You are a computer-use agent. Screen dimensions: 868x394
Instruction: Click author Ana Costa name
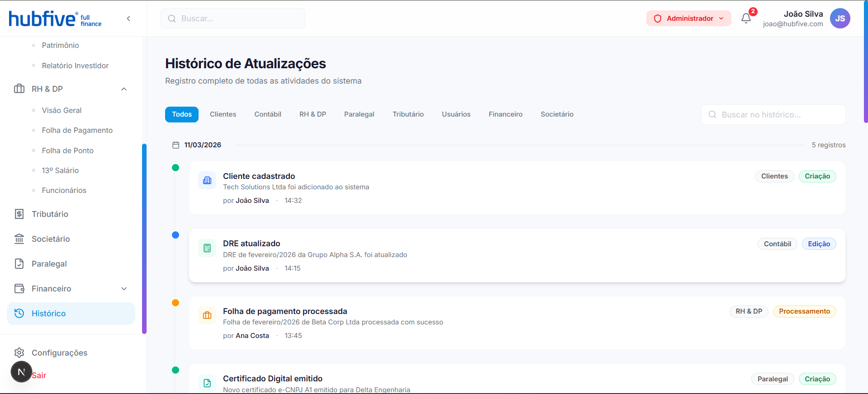pyautogui.click(x=252, y=336)
